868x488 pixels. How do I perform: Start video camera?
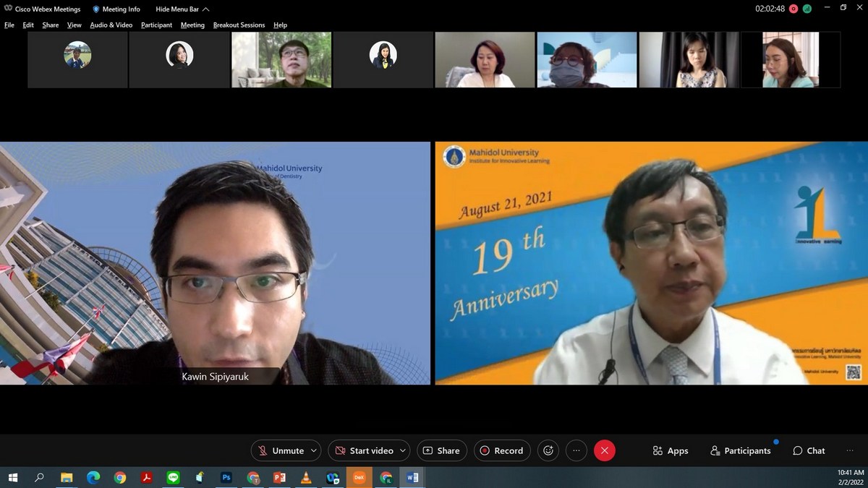click(x=363, y=450)
